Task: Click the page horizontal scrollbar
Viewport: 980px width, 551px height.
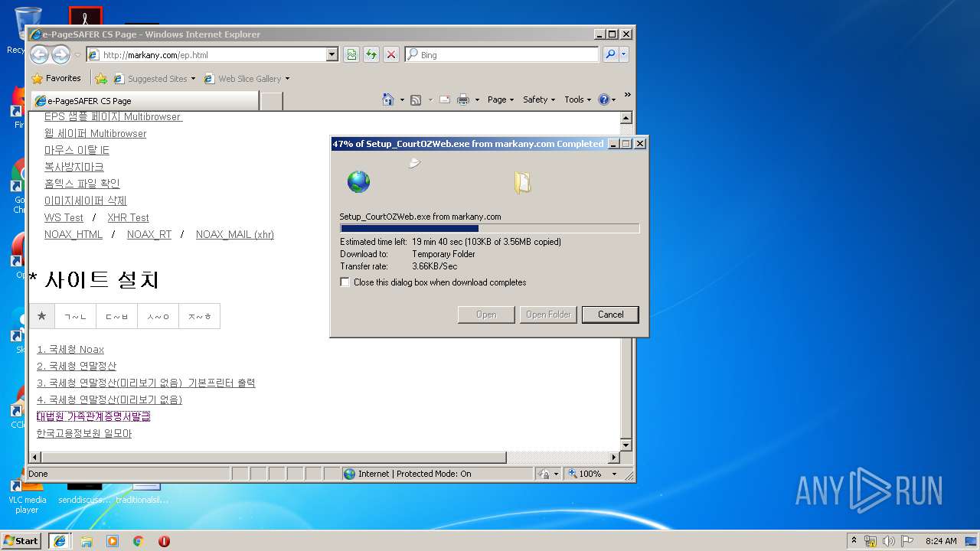Action: (274, 458)
